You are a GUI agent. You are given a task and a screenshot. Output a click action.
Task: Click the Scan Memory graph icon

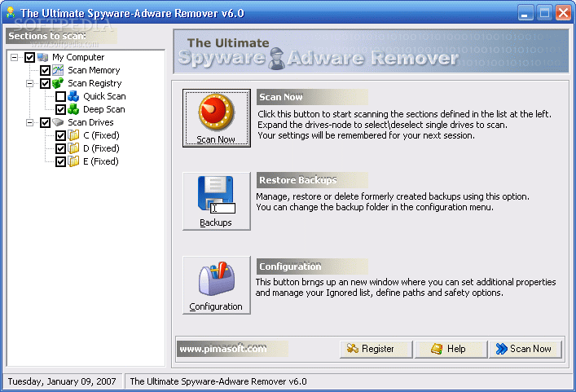pyautogui.click(x=58, y=70)
